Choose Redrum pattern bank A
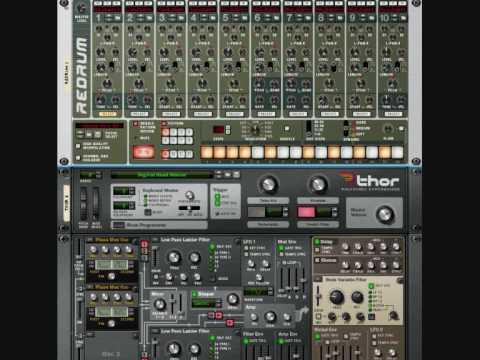 pyautogui.click(x=166, y=154)
